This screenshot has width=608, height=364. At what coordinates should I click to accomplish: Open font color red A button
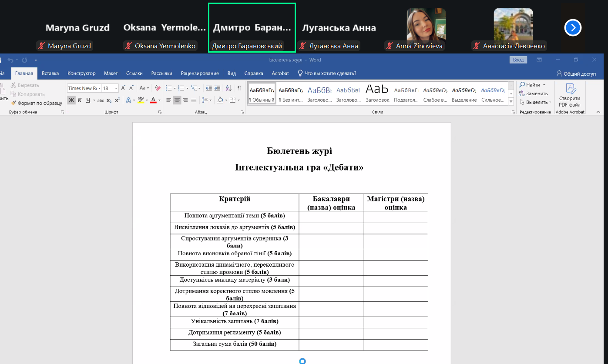(153, 100)
